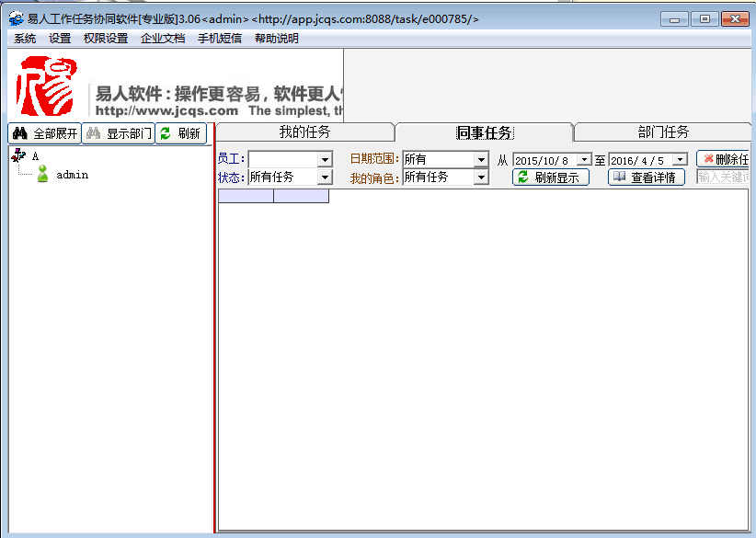Open the 员工 dropdown list
Screen dimensions: 756x538
click(324, 159)
